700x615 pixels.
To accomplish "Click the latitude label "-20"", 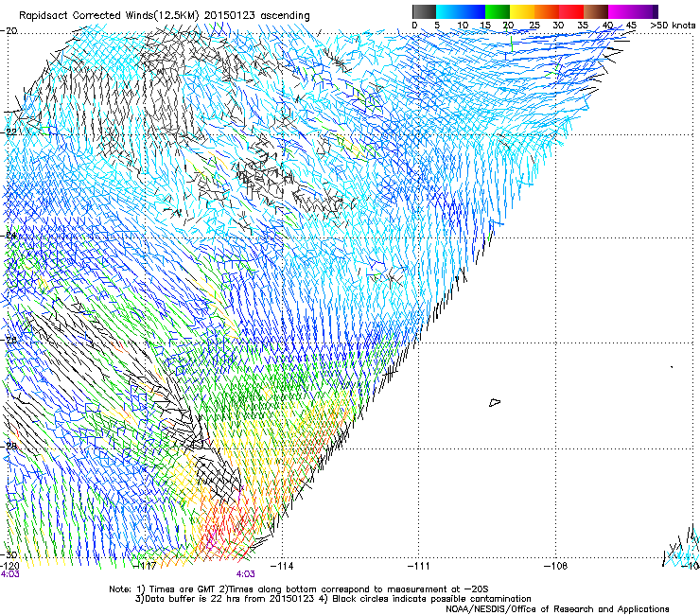I will pos(9,31).
